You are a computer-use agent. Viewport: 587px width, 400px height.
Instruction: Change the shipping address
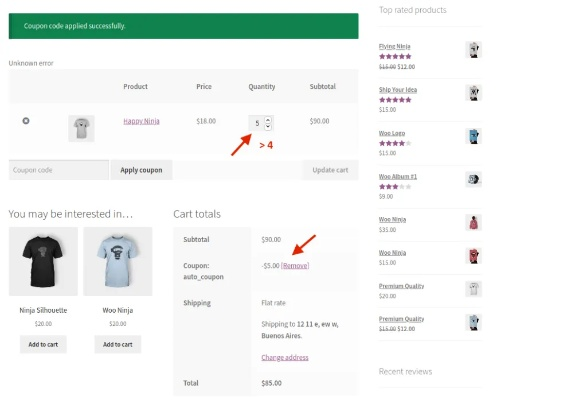(x=285, y=357)
